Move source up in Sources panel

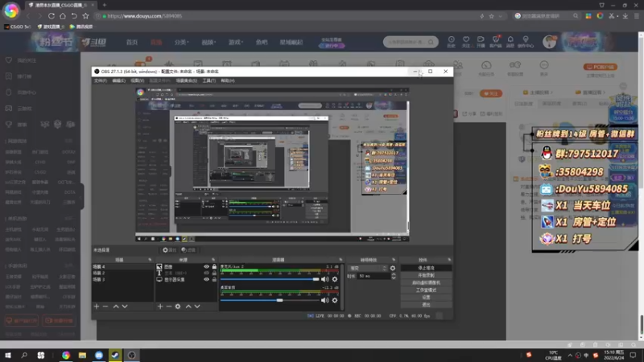[x=188, y=306]
